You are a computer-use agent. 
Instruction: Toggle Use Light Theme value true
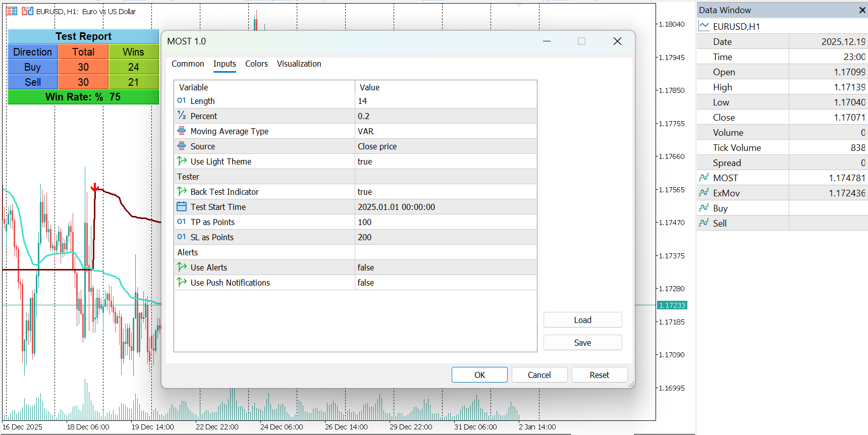click(446, 161)
